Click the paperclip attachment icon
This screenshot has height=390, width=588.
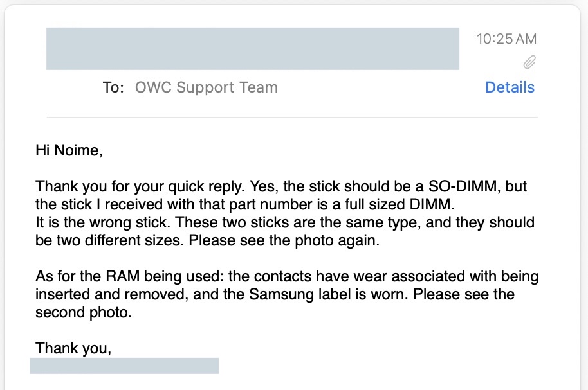[x=529, y=62]
